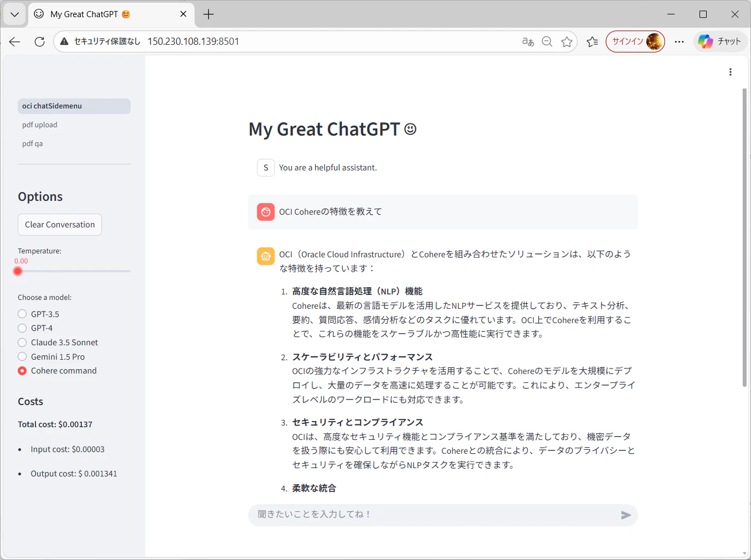
Task: Open the browser tab list chevron
Action: 15,14
